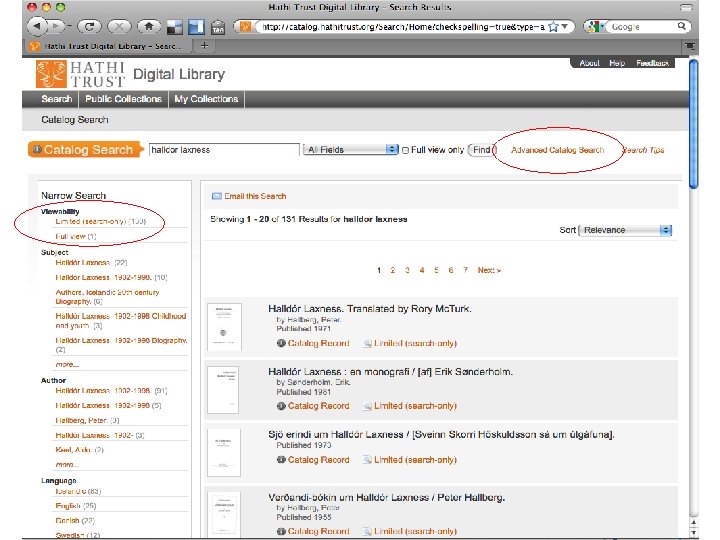Open the address bar history dropdown arrow
This screenshot has height=540, width=720.
(565, 27)
